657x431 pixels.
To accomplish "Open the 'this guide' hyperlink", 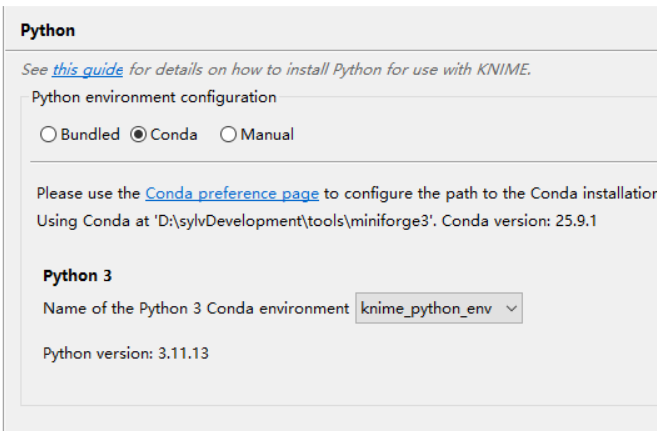I will (x=88, y=70).
